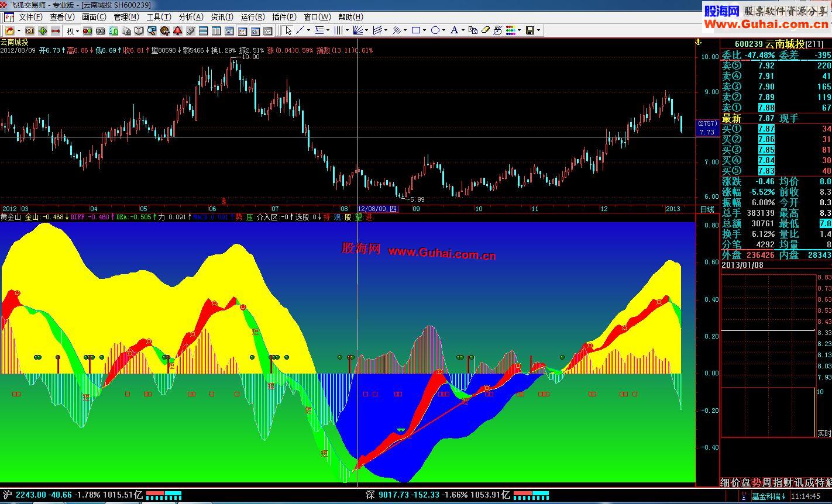Expand the open-folder dropdown arrow

point(19,30)
